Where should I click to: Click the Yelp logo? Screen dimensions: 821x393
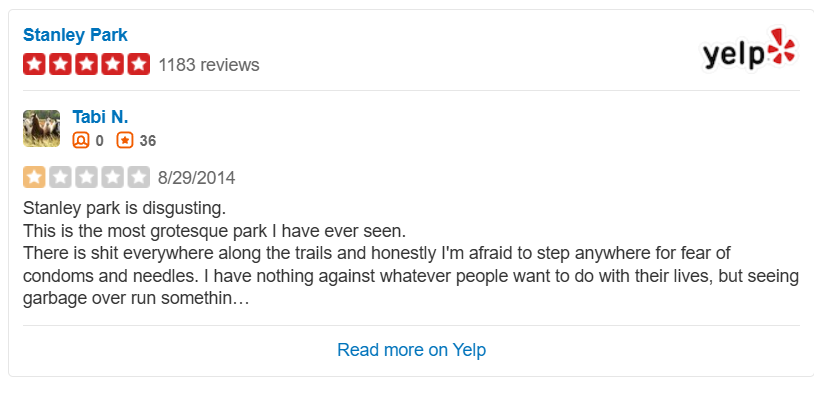tap(750, 50)
